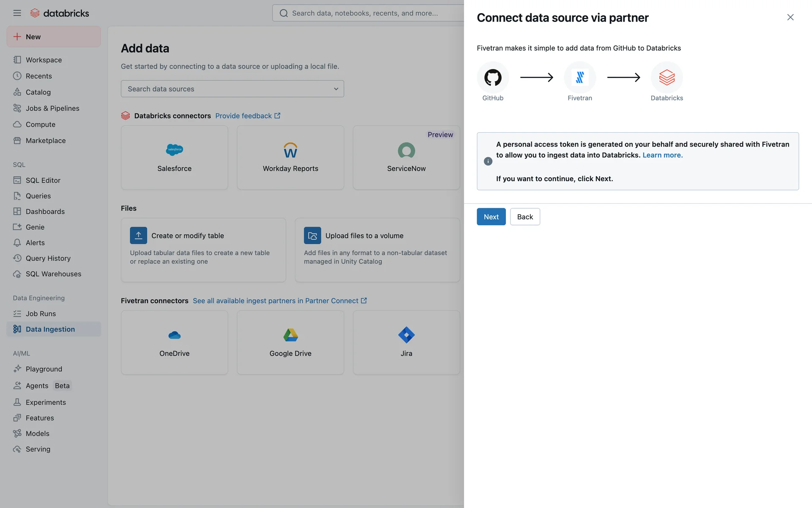Open Catalog from the sidebar

[38, 92]
